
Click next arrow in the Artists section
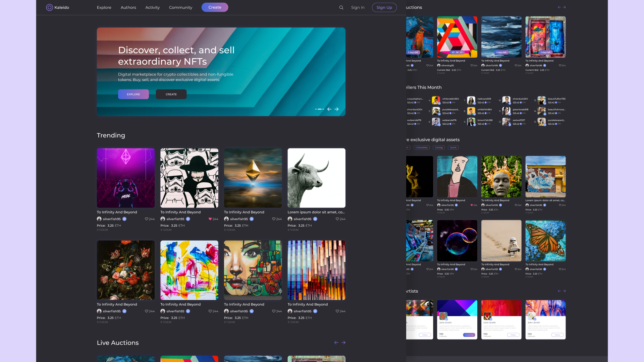point(564,291)
